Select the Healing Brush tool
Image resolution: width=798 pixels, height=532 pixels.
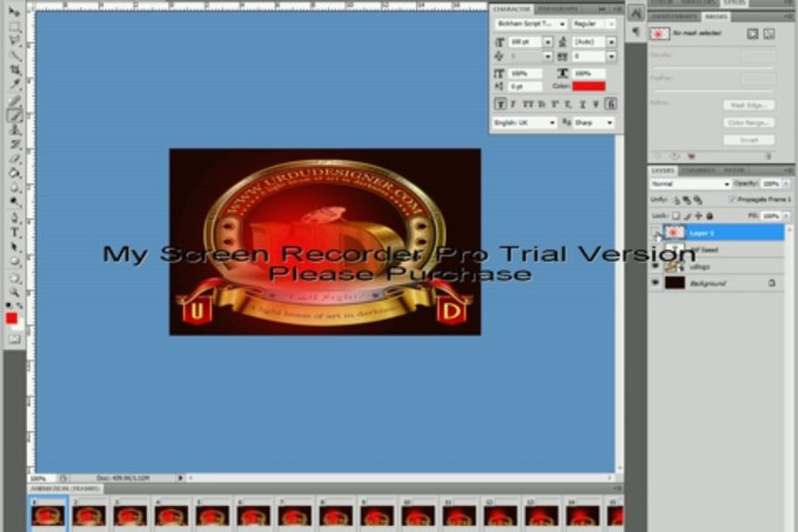pyautogui.click(x=14, y=100)
